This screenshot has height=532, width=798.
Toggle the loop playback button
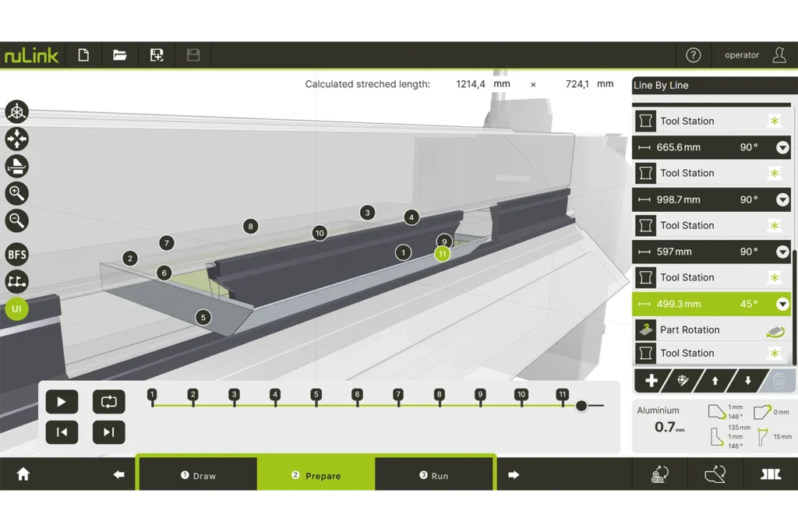click(108, 402)
